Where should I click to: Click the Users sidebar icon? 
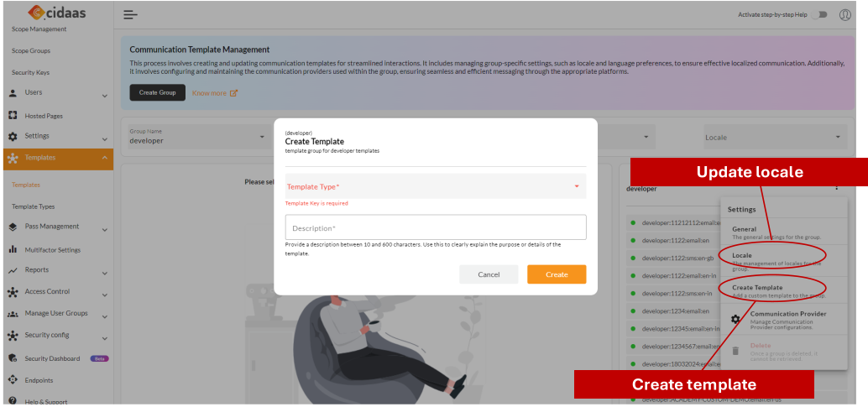pos(13,93)
